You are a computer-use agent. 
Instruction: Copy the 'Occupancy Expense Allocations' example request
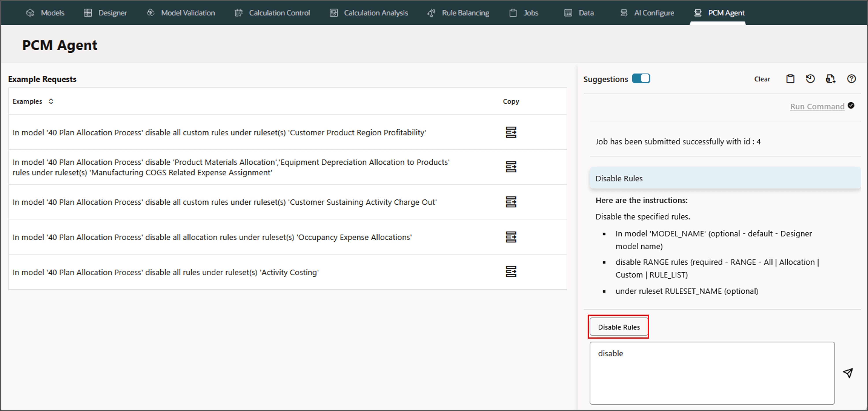pyautogui.click(x=511, y=237)
